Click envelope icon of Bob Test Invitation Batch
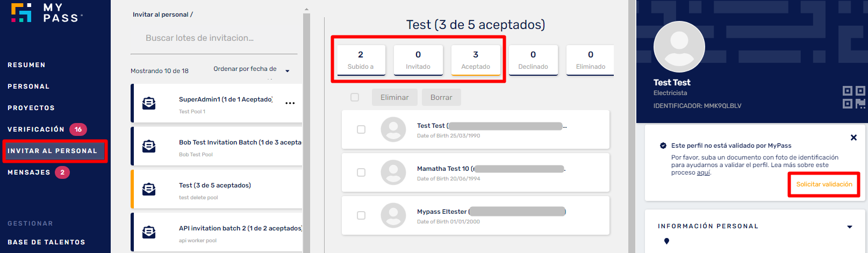The image size is (868, 253). (149, 146)
